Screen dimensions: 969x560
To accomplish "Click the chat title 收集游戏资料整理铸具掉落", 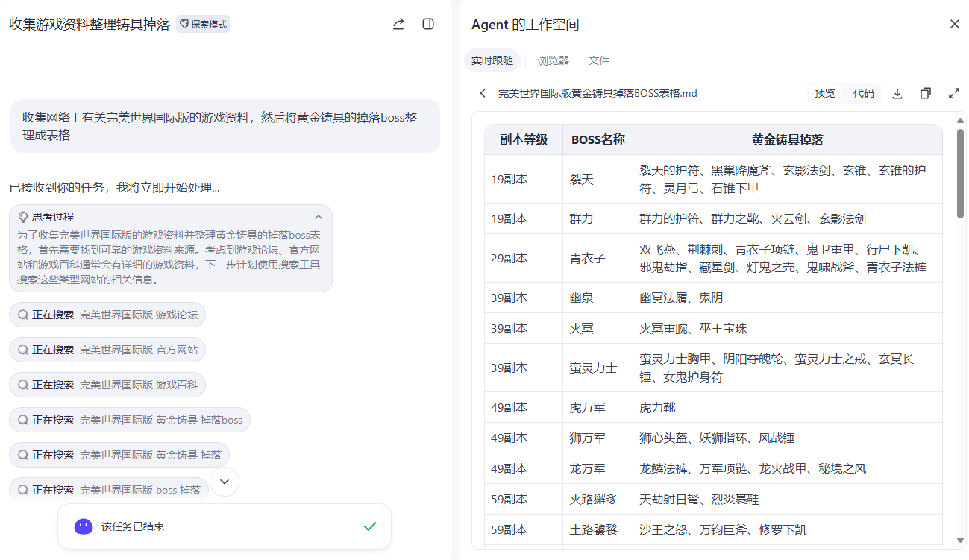I will [x=90, y=24].
